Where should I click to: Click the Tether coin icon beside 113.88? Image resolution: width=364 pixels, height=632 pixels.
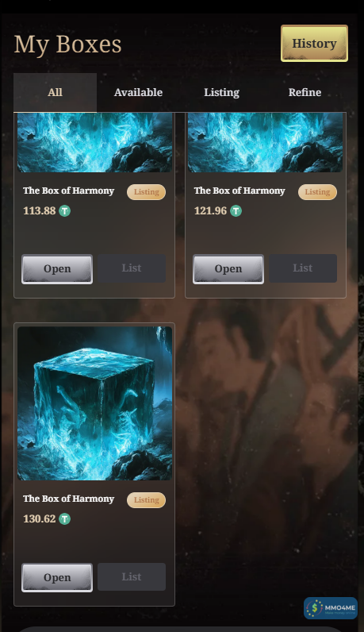(64, 211)
